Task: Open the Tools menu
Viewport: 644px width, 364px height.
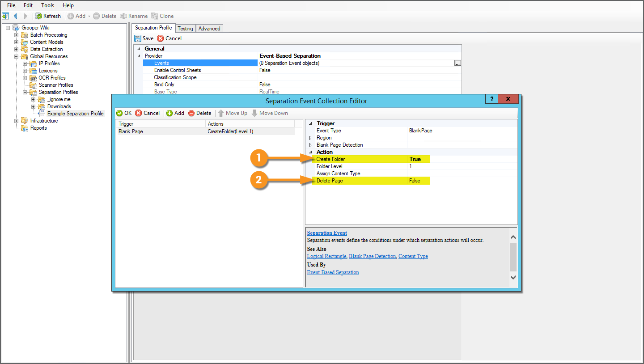Action: pyautogui.click(x=47, y=5)
